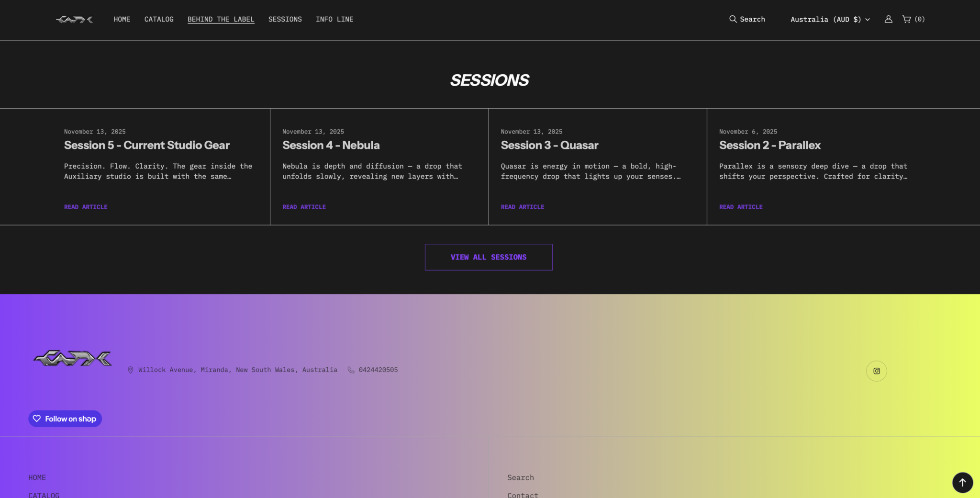Screen dimensions: 980x498
Task: Click the footer brand logo
Action: tap(73, 359)
